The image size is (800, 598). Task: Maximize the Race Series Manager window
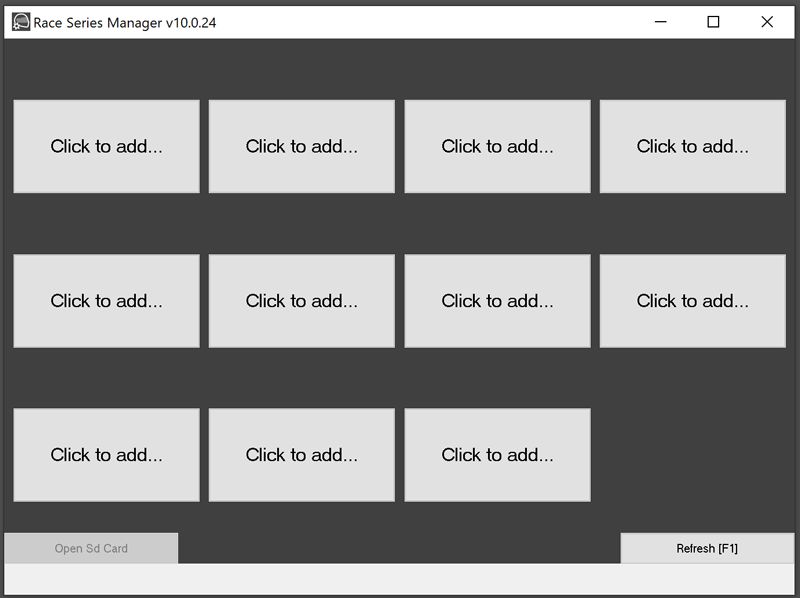pos(712,19)
